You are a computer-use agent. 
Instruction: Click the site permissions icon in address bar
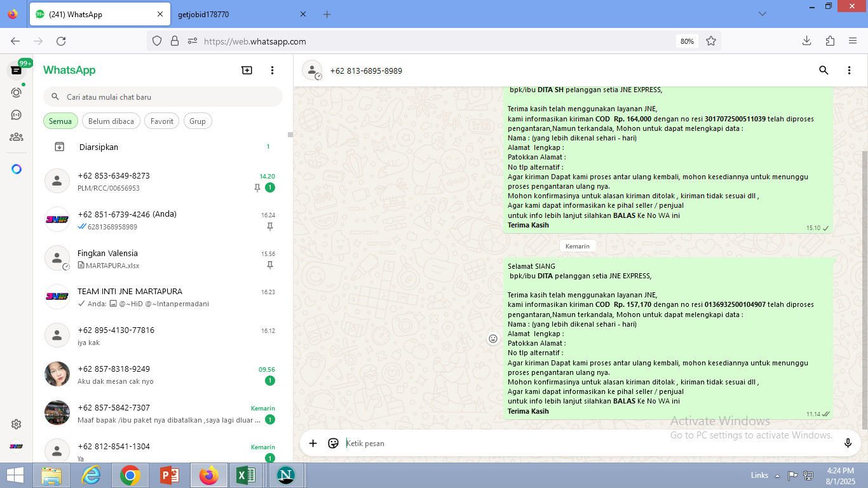[x=193, y=41]
